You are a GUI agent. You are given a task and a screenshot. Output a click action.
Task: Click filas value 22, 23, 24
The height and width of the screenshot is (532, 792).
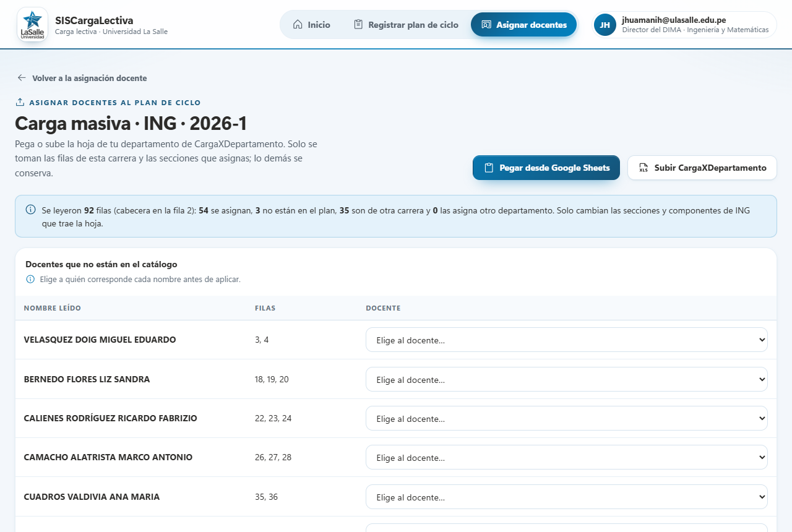(273, 418)
